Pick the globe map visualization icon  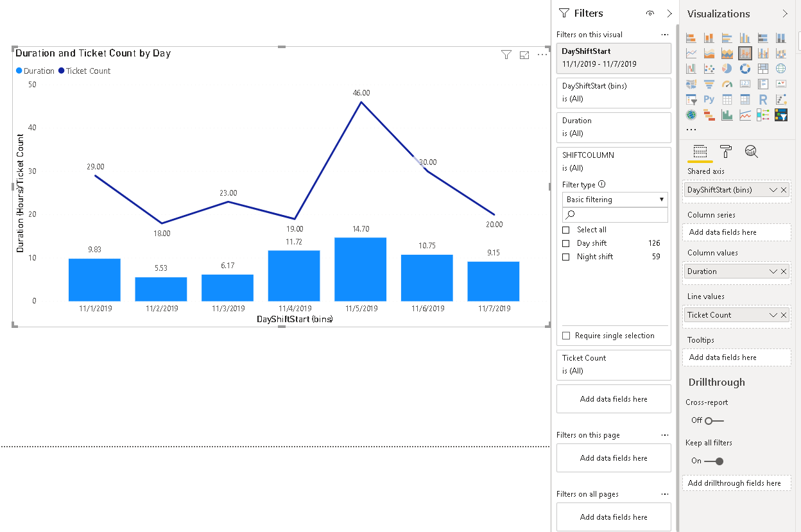tap(781, 69)
